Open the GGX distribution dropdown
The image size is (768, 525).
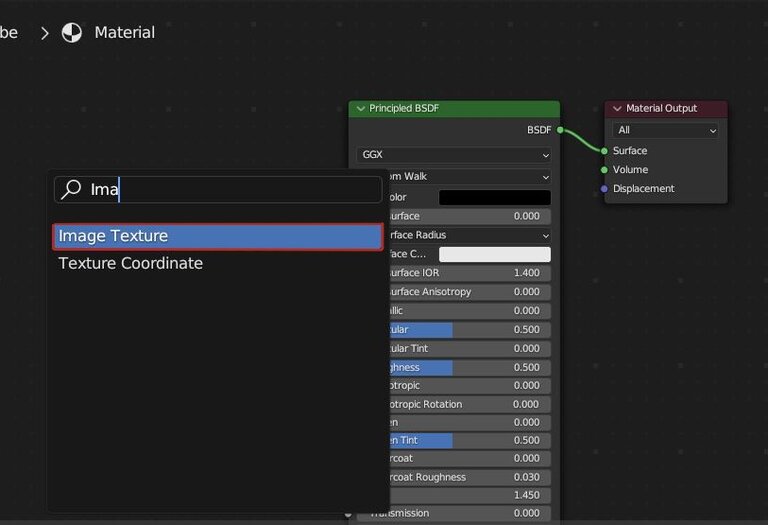point(454,156)
